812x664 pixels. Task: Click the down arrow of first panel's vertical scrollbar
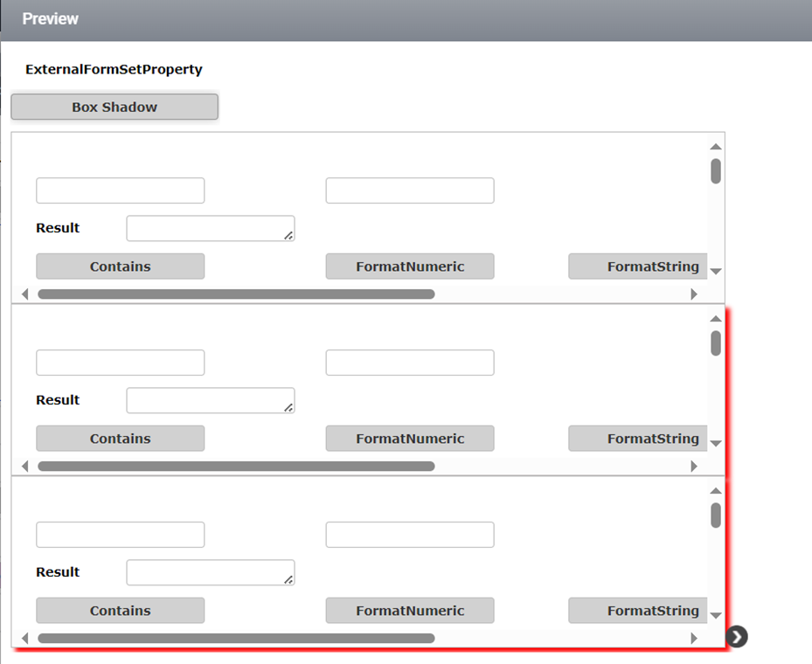pyautogui.click(x=716, y=271)
